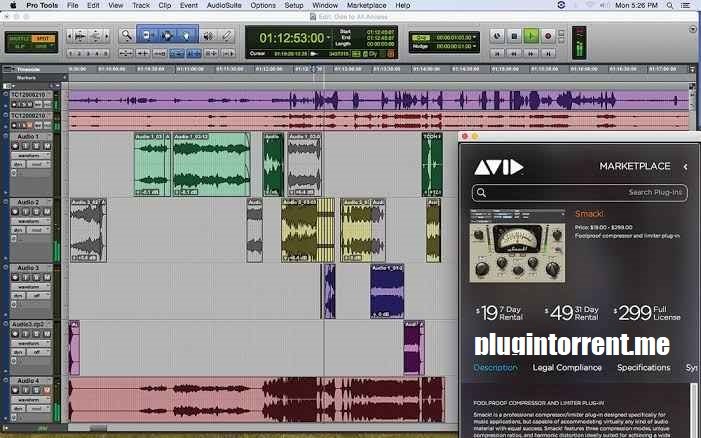This screenshot has height=438, width=701.
Task: Click the audio waveform zoom icon
Action: coord(80,36)
